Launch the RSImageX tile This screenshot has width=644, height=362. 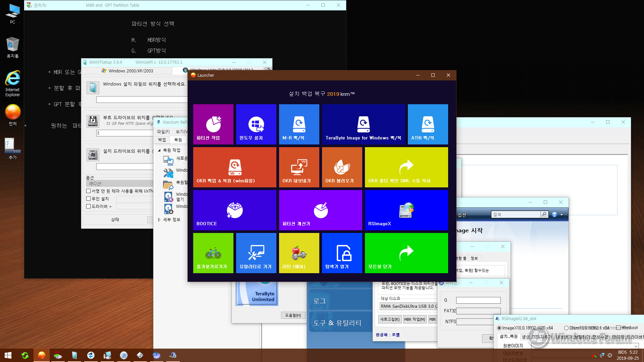pos(406,210)
